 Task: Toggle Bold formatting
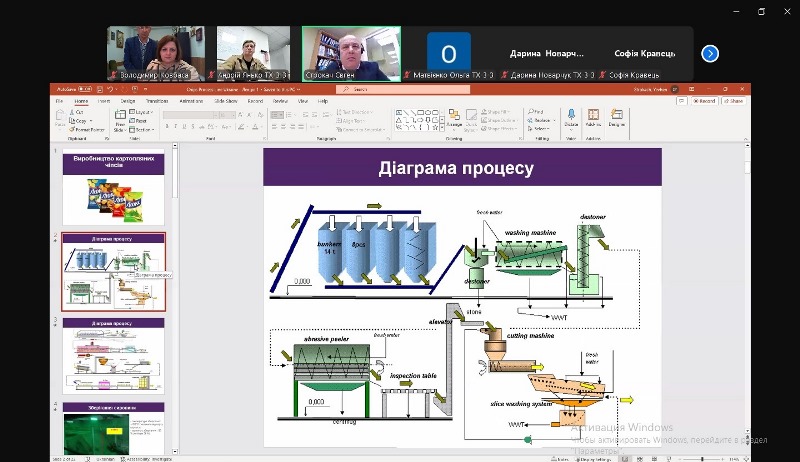(x=166, y=126)
